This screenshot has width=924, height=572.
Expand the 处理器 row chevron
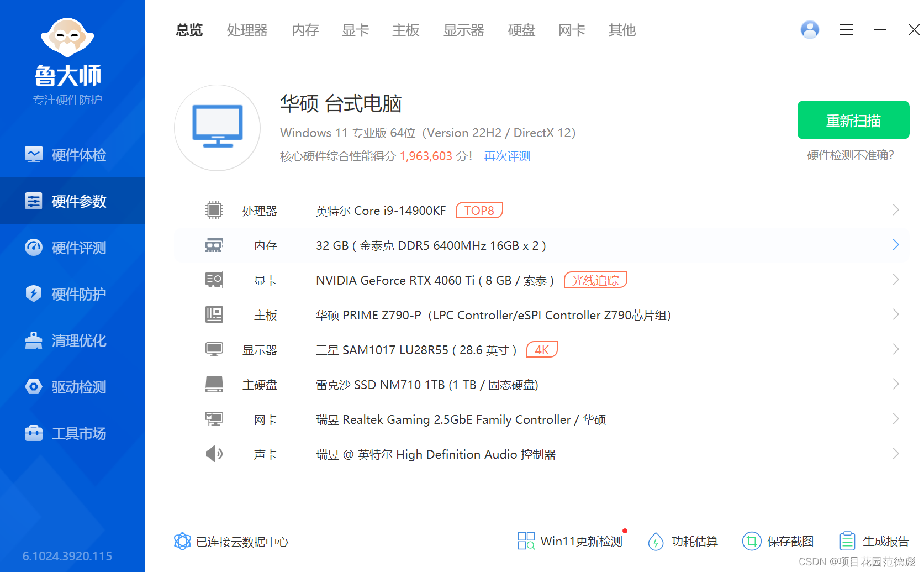pyautogui.click(x=896, y=210)
